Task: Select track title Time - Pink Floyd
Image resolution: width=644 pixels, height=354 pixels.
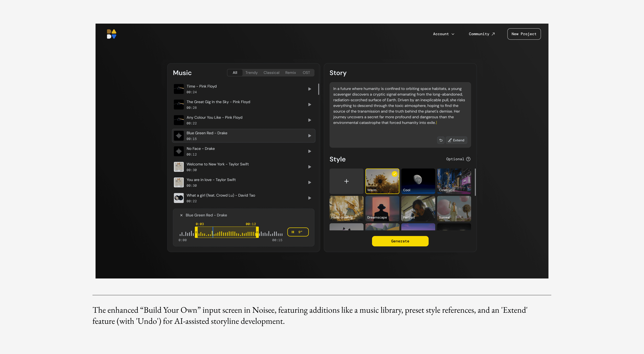Action: tap(201, 86)
